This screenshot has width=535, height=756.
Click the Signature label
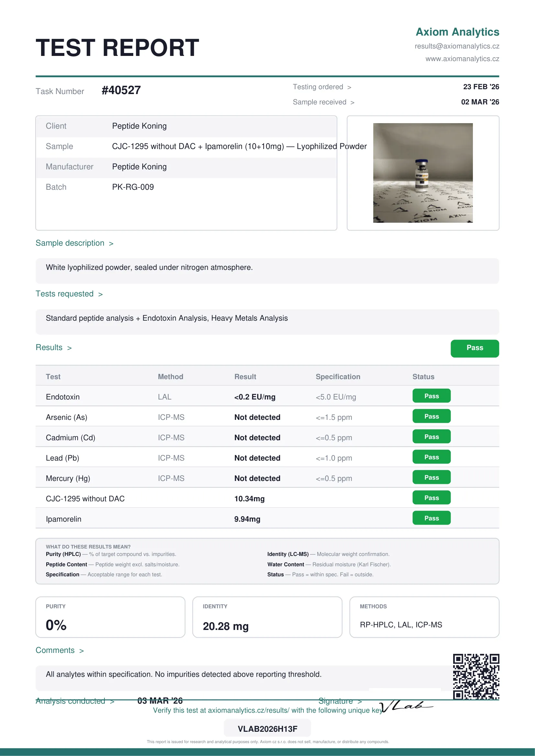pyautogui.click(x=340, y=701)
